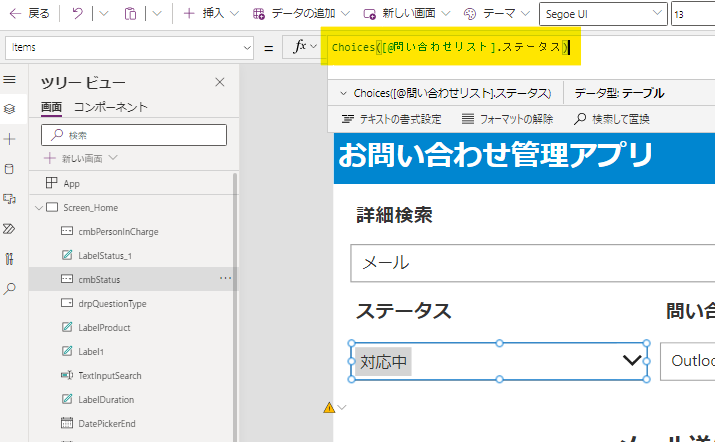Click the search magnifier icon in left rail

(x=10, y=289)
